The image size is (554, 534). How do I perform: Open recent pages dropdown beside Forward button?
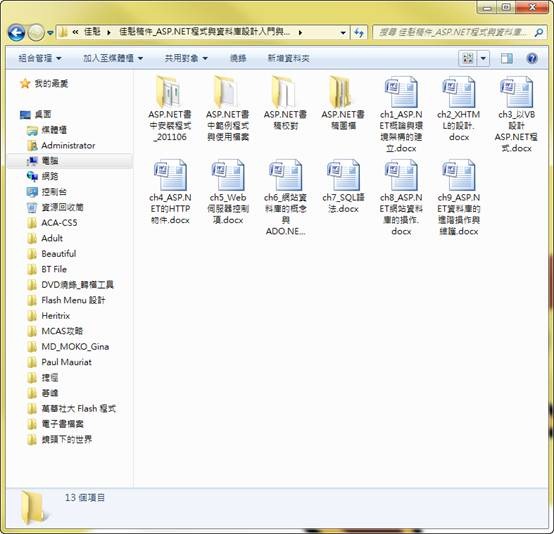(50, 33)
